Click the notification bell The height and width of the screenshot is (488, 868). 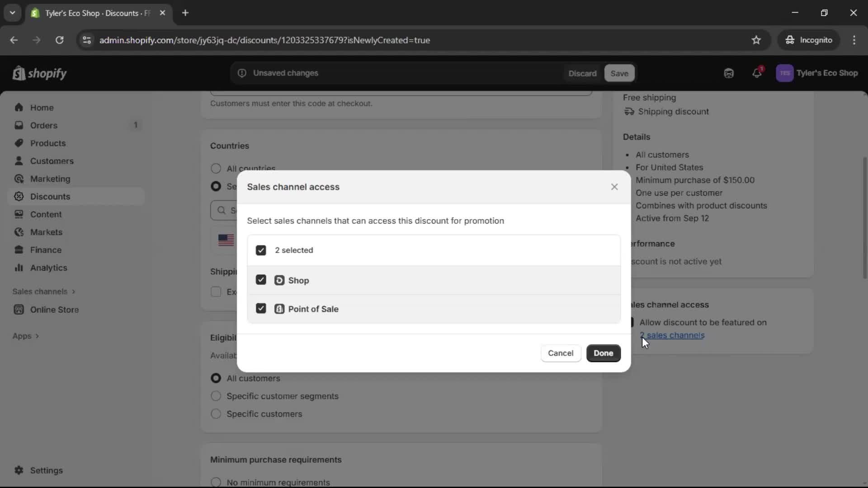pos(757,73)
